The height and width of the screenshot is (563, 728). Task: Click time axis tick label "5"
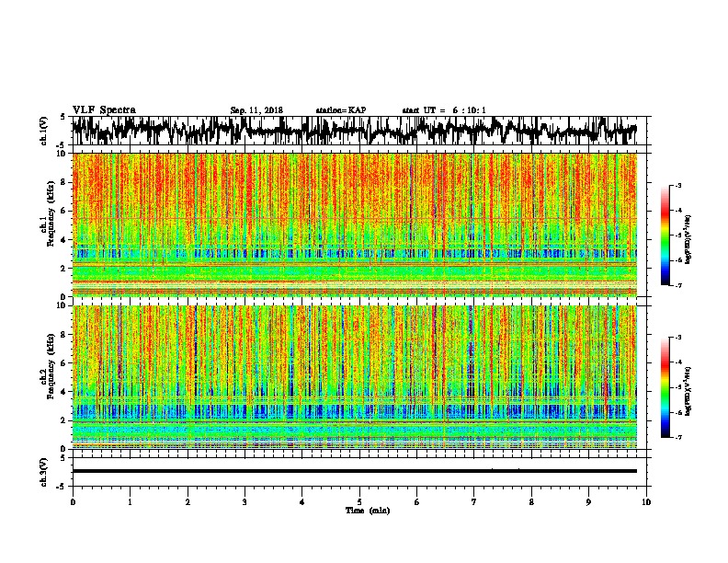pyautogui.click(x=359, y=502)
